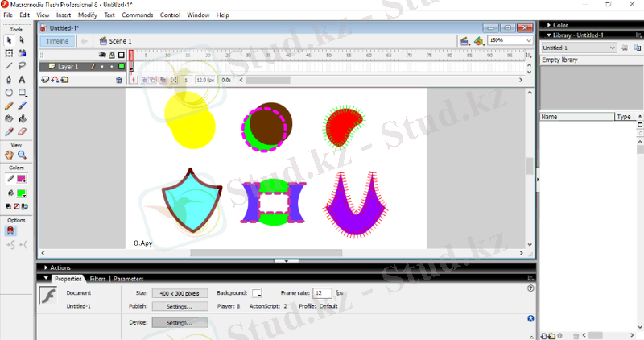
Task: Toggle Edit Multiple Frames button
Action: [163, 80]
